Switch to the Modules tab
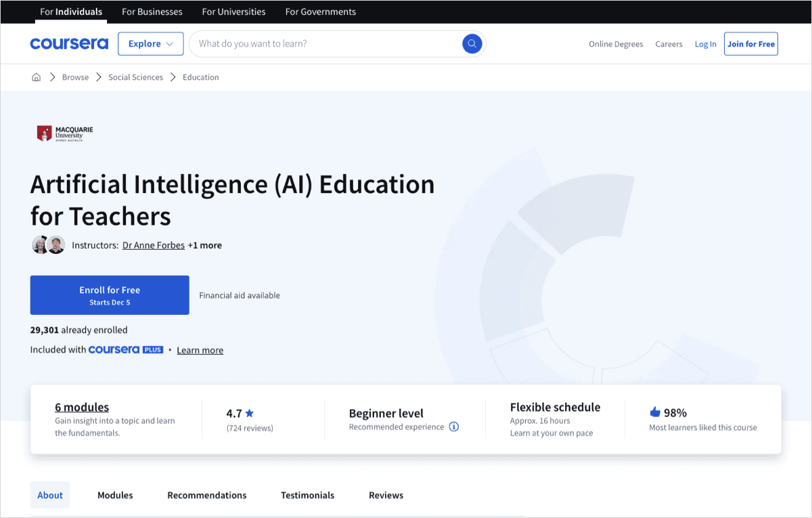Screen dimensions: 812x518 [115, 495]
